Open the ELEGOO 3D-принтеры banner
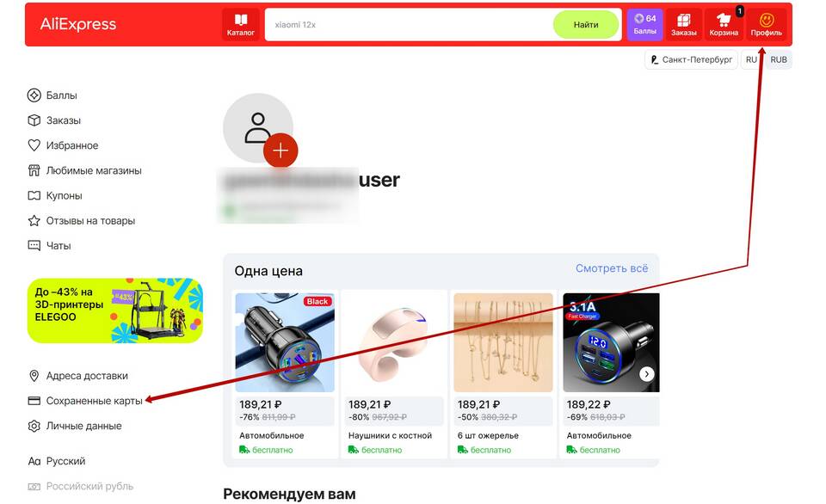The width and height of the screenshot is (826, 504). click(114, 310)
